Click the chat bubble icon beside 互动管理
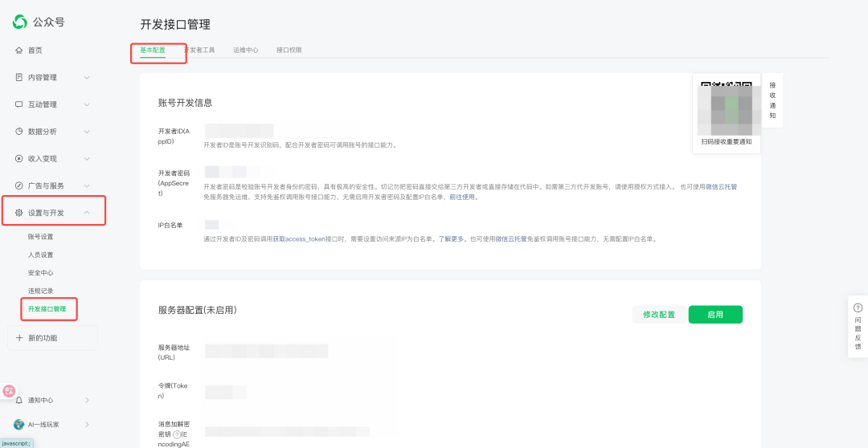The height and width of the screenshot is (448, 868). 19,104
